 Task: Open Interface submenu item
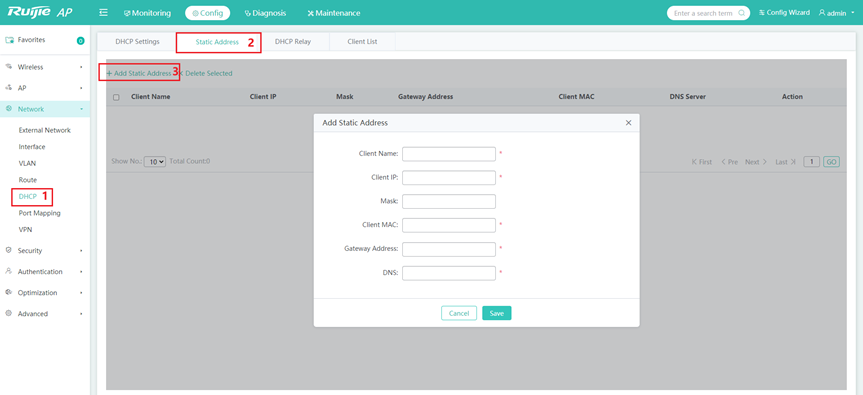(x=32, y=147)
